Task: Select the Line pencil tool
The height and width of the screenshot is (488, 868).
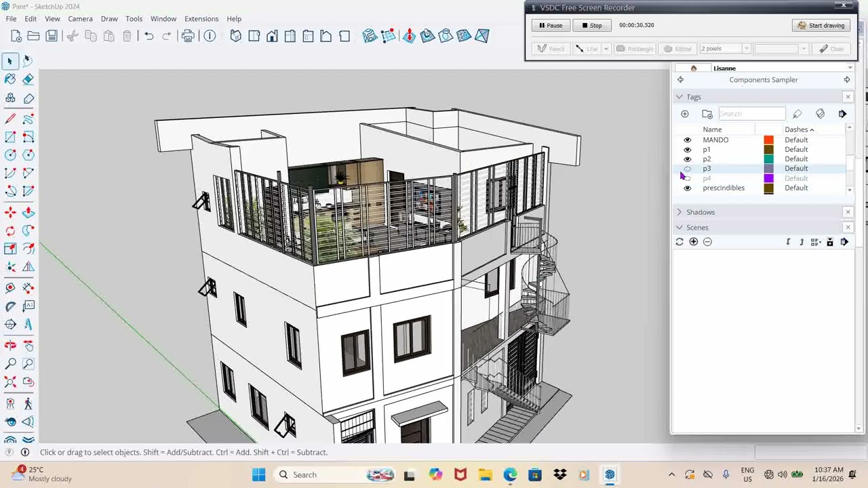Action: click(x=10, y=119)
